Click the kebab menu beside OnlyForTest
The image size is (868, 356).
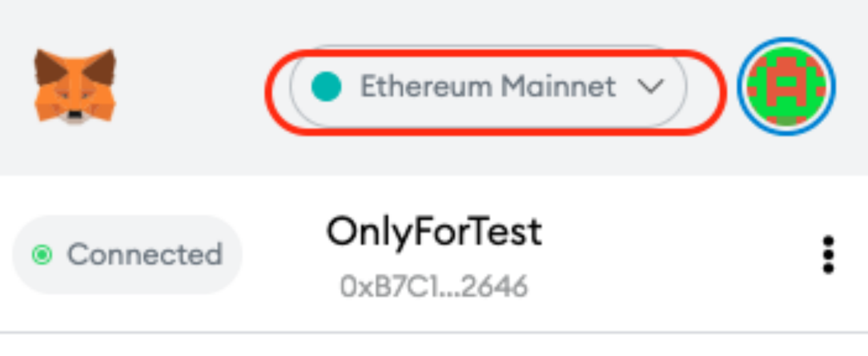tap(828, 255)
